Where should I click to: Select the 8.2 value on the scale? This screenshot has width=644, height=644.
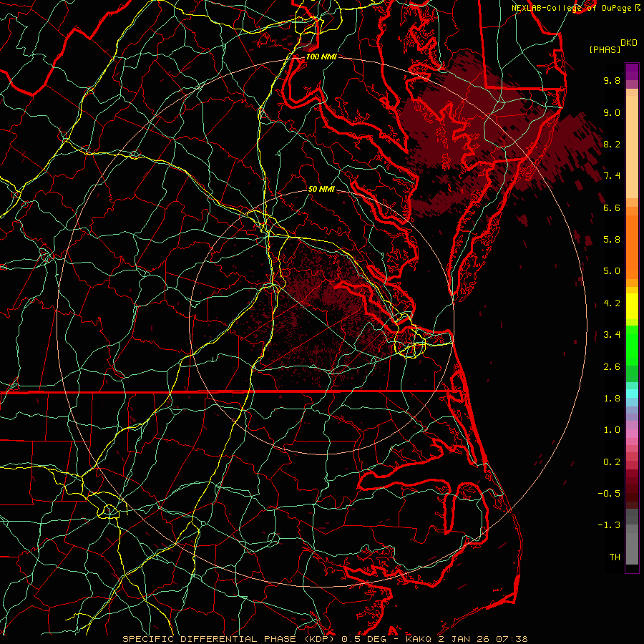tap(612, 144)
